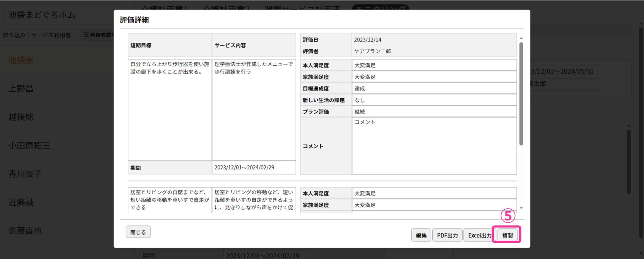Image resolution: width=644 pixels, height=259 pixels.
Task: Click the dialog scrollbar's down arrow
Action: click(x=521, y=208)
